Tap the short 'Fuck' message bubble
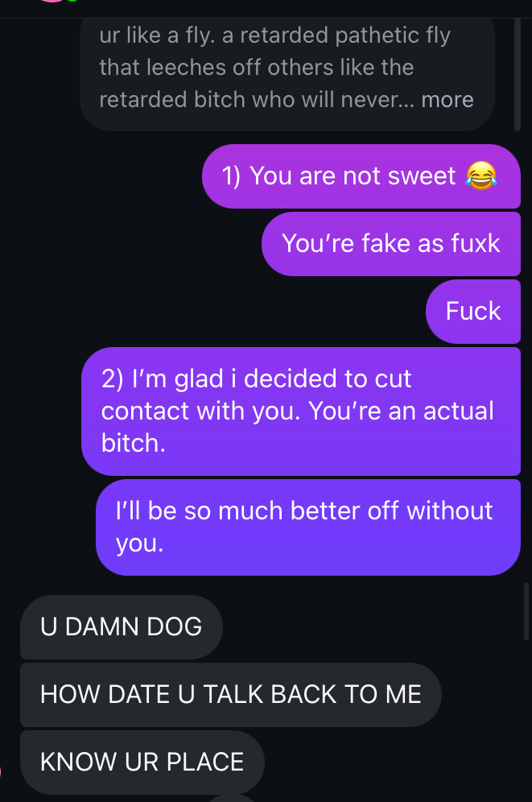 click(473, 311)
